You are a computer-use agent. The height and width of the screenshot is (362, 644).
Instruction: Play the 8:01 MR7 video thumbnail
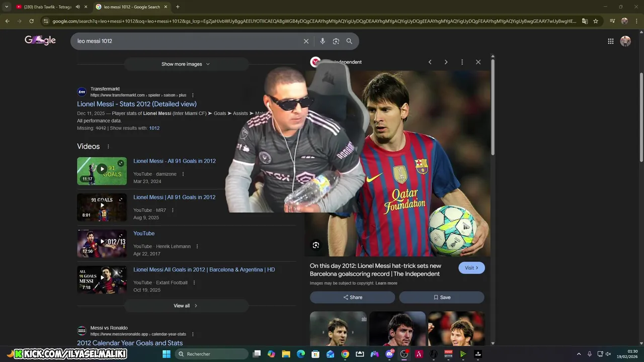click(x=102, y=207)
